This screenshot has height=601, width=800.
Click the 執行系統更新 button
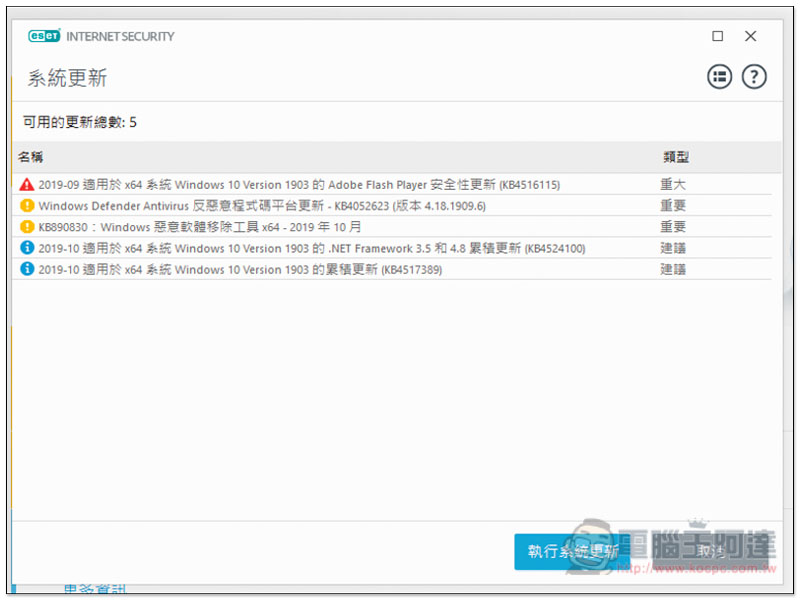(x=572, y=552)
